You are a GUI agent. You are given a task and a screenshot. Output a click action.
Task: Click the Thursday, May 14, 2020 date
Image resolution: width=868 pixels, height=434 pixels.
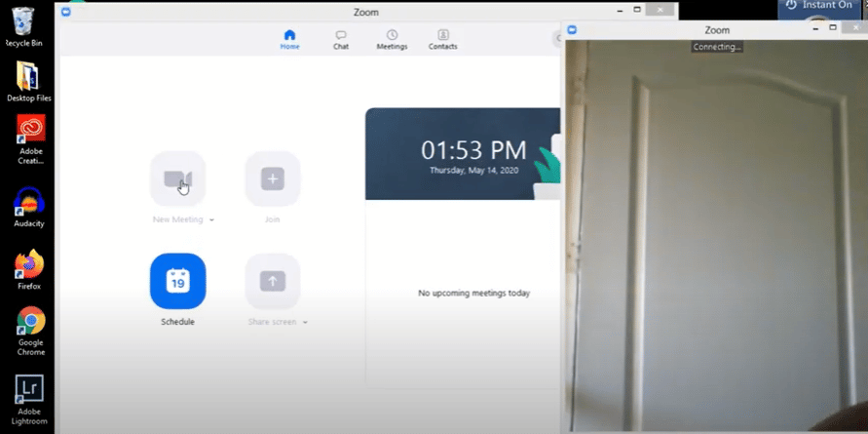click(x=473, y=171)
